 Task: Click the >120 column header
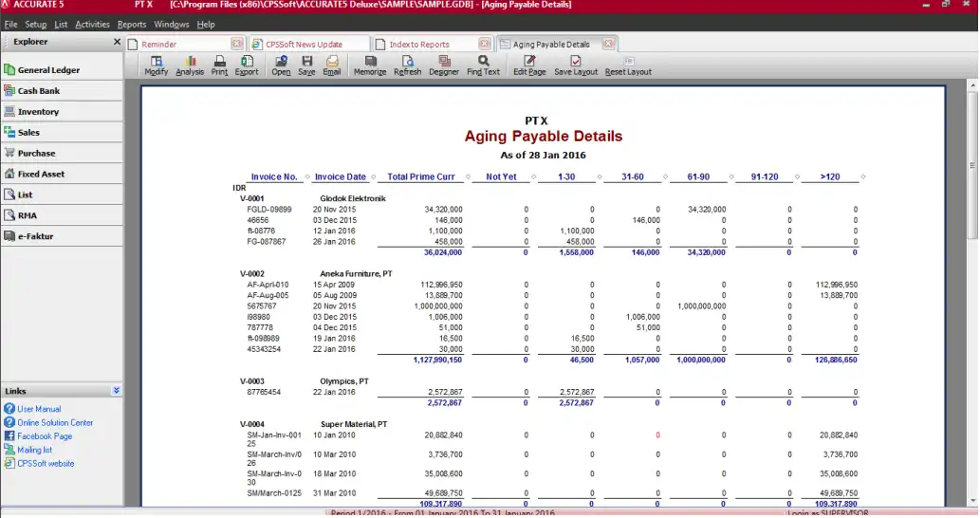tap(830, 176)
